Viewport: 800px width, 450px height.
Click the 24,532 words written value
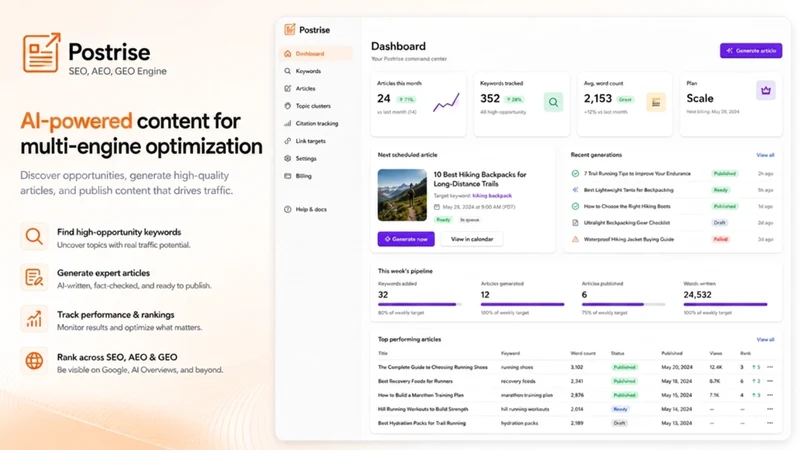(x=697, y=294)
